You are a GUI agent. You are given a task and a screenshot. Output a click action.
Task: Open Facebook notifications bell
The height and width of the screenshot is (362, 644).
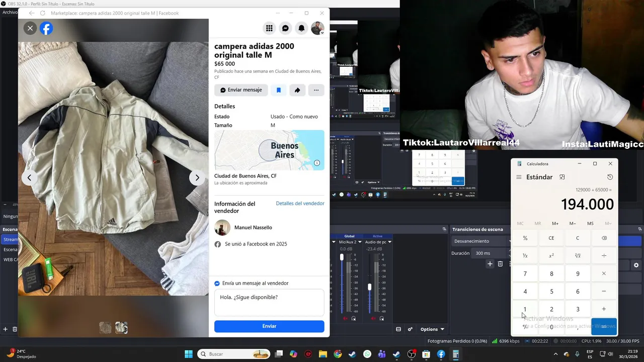[x=301, y=29]
